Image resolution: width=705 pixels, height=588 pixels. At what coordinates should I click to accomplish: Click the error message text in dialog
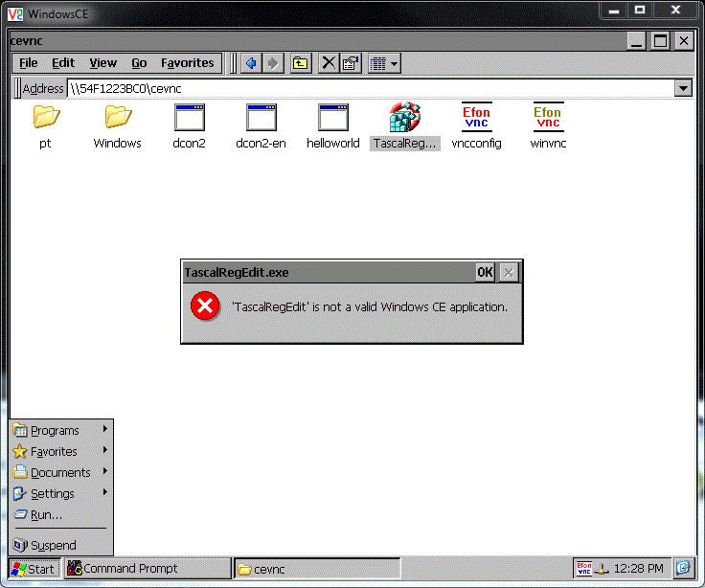click(370, 307)
